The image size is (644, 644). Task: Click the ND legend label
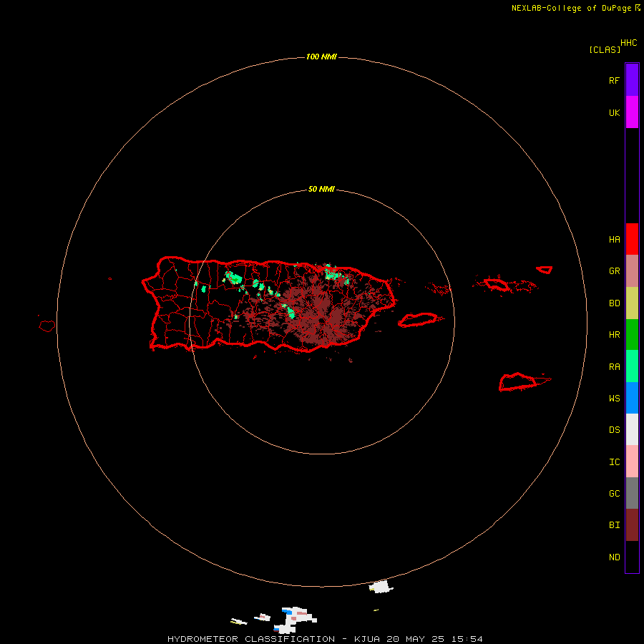point(614,557)
